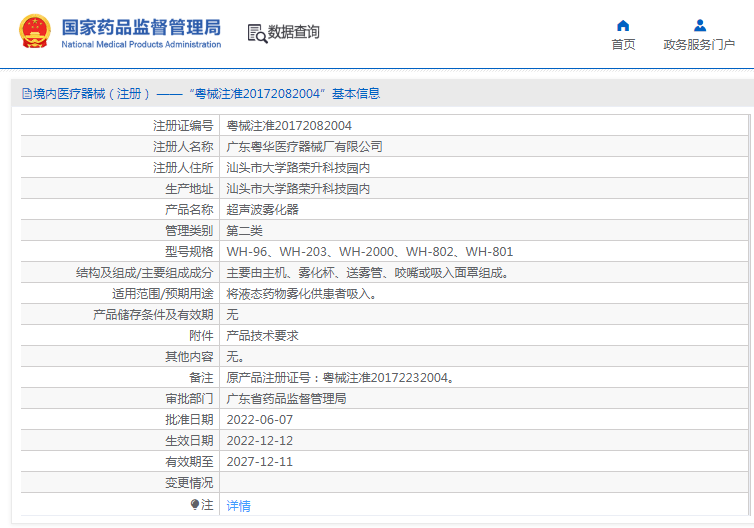Click registration number 粤械注准20172082004 value
This screenshot has height=528, width=754.
(x=289, y=125)
